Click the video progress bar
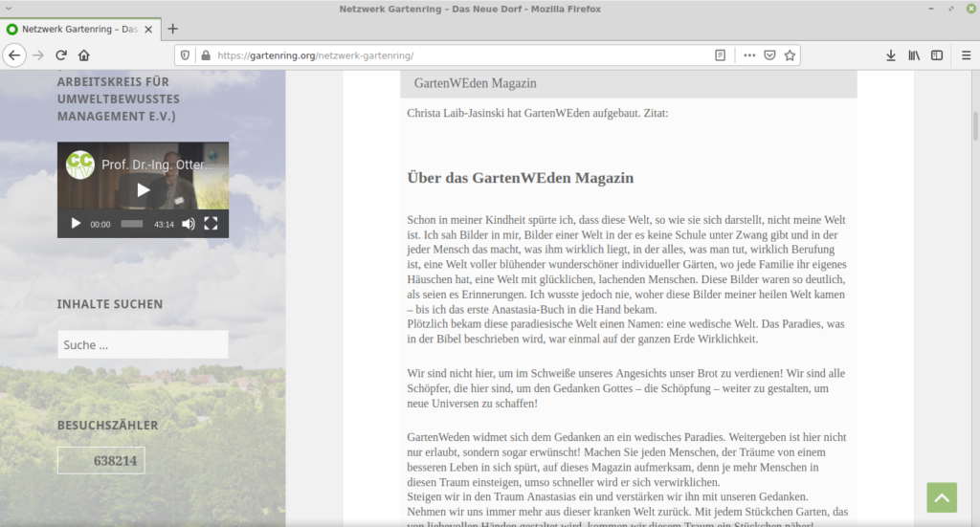Viewport: 980px width, 527px height. pos(132,224)
